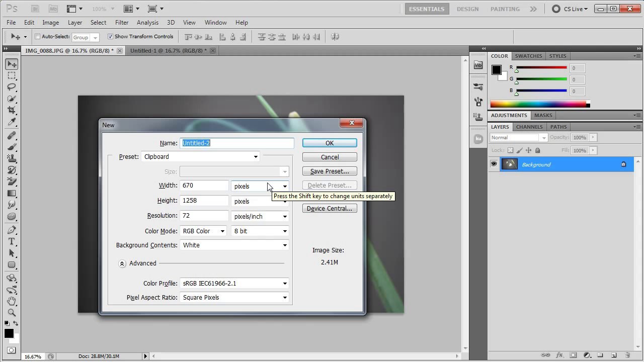Image resolution: width=644 pixels, height=362 pixels.
Task: Toggle the Auto-Select checkbox
Action: click(38, 37)
